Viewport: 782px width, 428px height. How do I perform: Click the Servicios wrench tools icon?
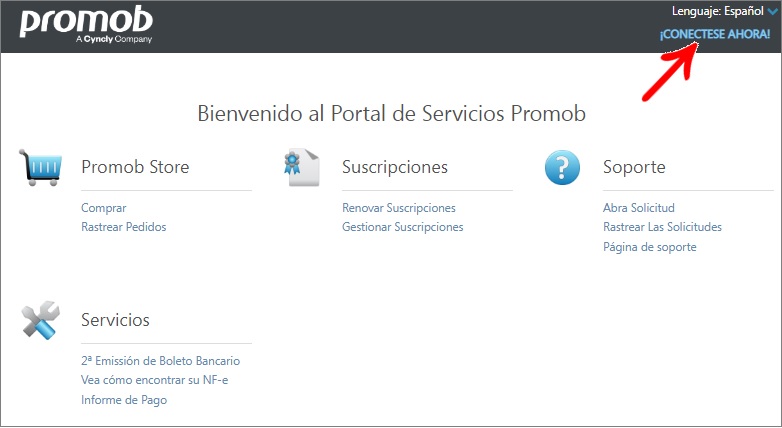(x=41, y=320)
